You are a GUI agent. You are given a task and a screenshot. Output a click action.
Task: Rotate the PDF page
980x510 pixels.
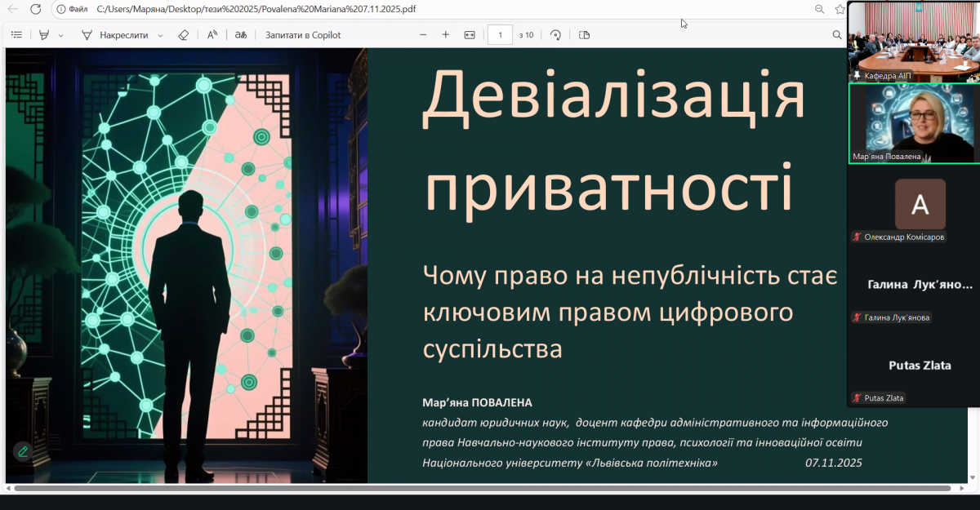pos(555,34)
